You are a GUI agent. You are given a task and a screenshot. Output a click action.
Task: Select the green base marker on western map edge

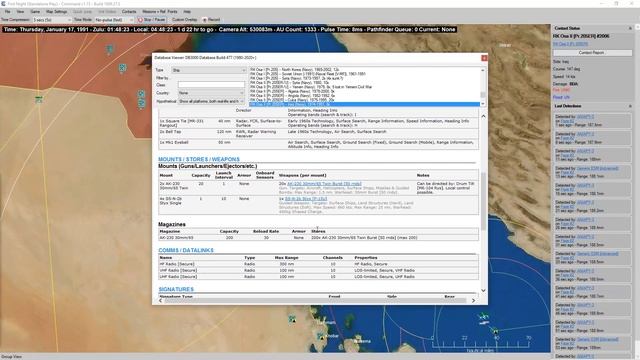(x=39, y=99)
